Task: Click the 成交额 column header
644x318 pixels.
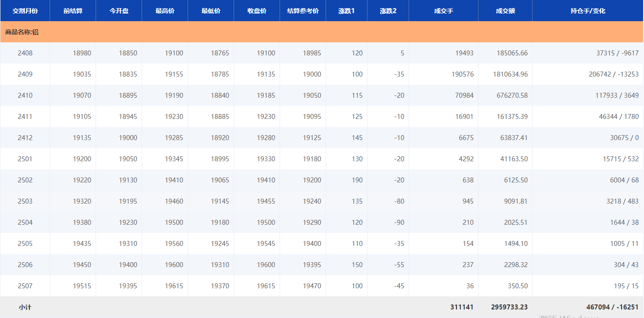Action: pos(505,11)
